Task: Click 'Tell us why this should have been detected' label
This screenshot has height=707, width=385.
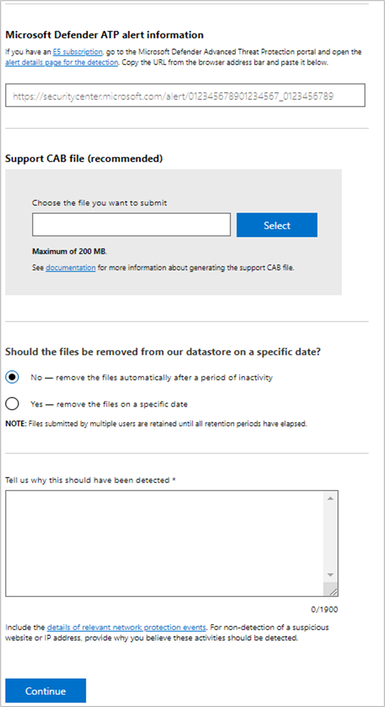Action: point(90,480)
